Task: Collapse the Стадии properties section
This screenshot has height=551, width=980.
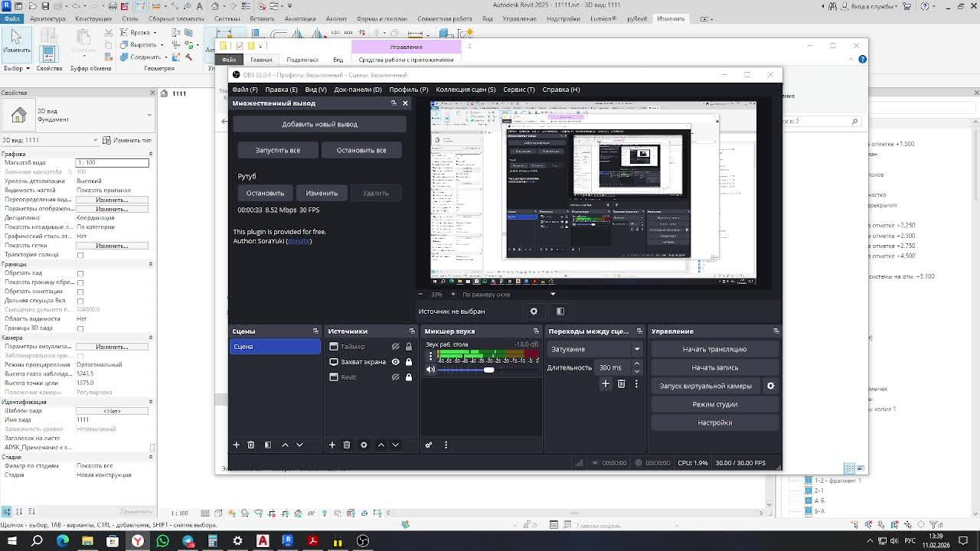Action: 150,457
